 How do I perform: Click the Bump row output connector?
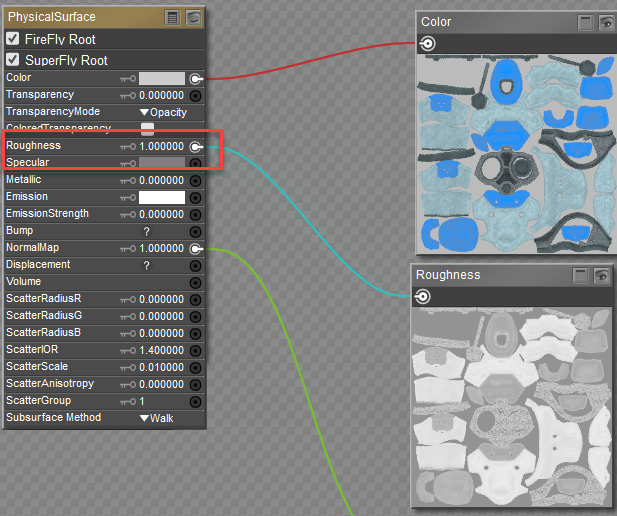tap(196, 231)
